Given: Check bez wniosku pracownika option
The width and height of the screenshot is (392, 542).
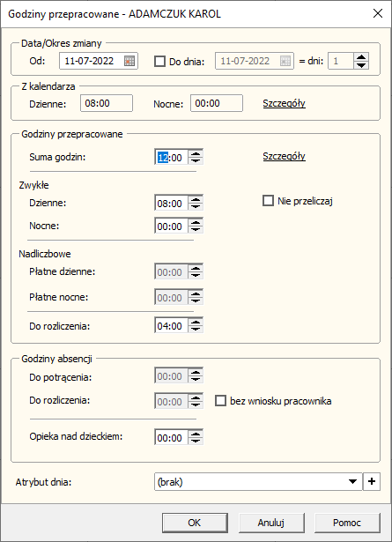Looking at the screenshot, I should pyautogui.click(x=220, y=401).
